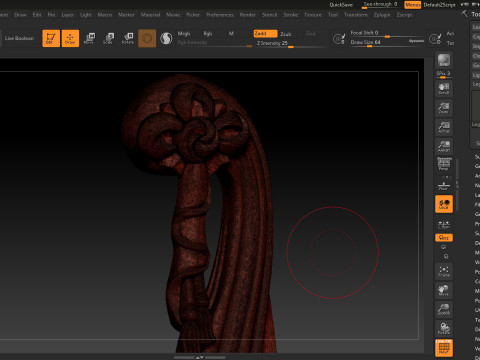The image size is (480, 360).
Task: Open the Zscript menu
Action: (x=404, y=15)
